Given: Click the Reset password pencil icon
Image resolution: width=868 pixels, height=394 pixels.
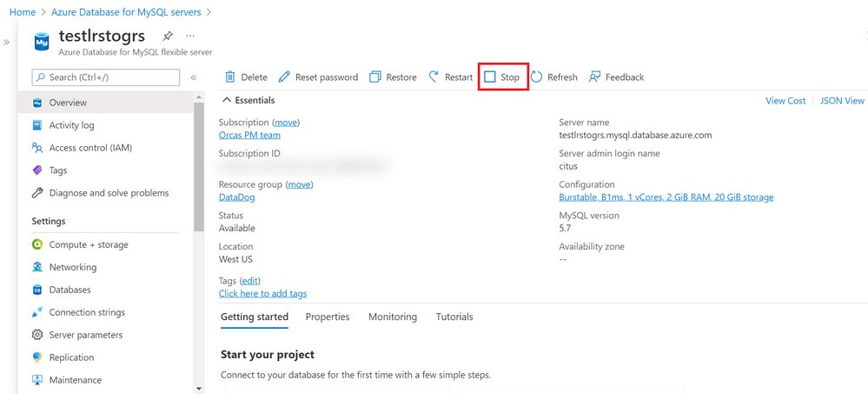Looking at the screenshot, I should (284, 77).
